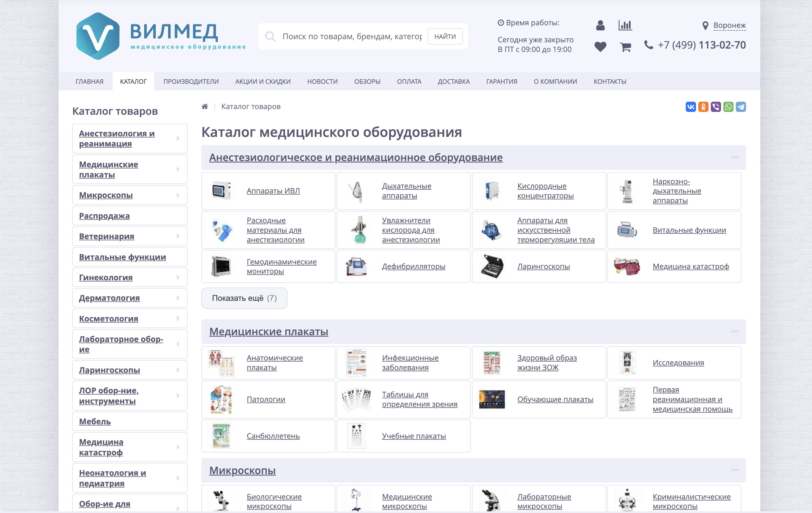The image size is (812, 513).
Task: Expand Косметология sidebar arrow
Action: click(x=178, y=318)
